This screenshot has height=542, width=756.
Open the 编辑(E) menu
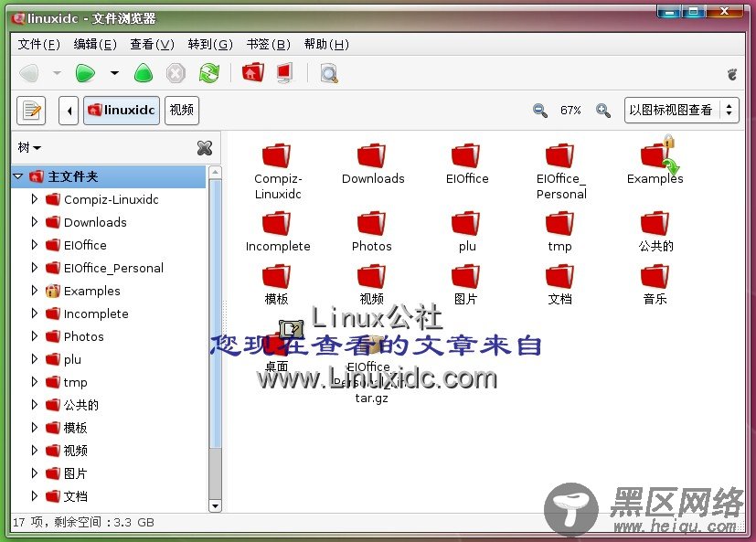[x=95, y=45]
